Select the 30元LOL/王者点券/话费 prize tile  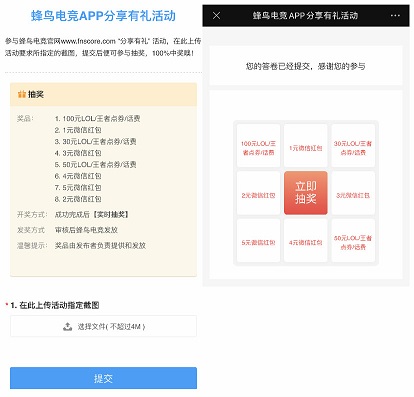tap(353, 145)
